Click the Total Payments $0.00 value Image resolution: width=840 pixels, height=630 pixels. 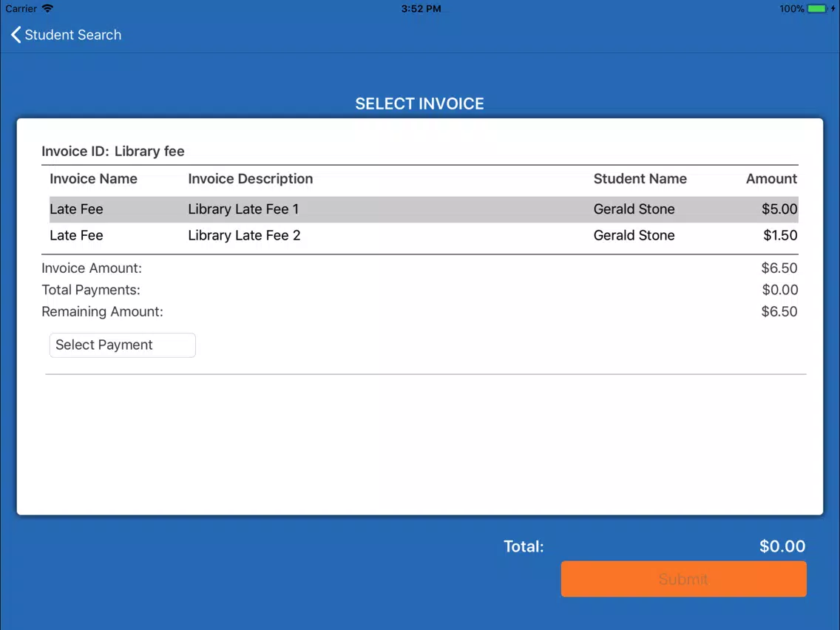point(780,290)
